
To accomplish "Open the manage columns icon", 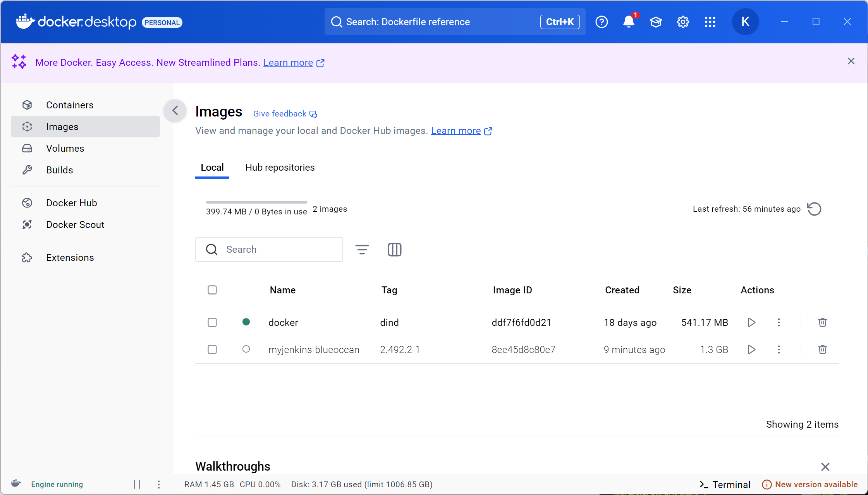I will [x=394, y=250].
